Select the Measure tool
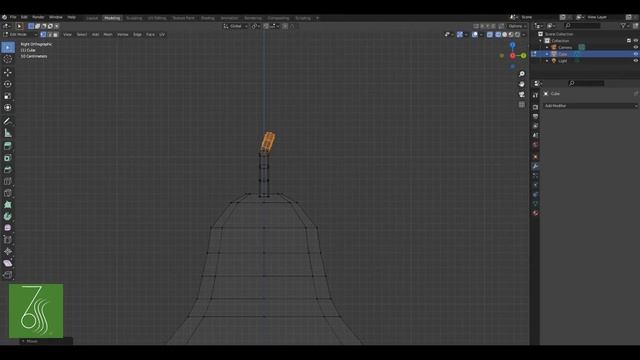 [8, 133]
